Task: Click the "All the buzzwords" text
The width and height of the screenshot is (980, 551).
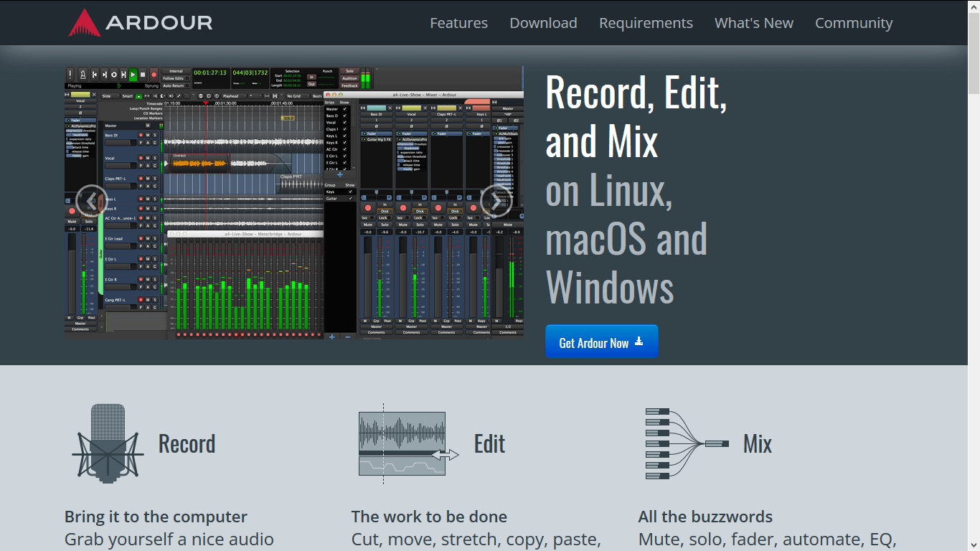Action: [x=705, y=517]
